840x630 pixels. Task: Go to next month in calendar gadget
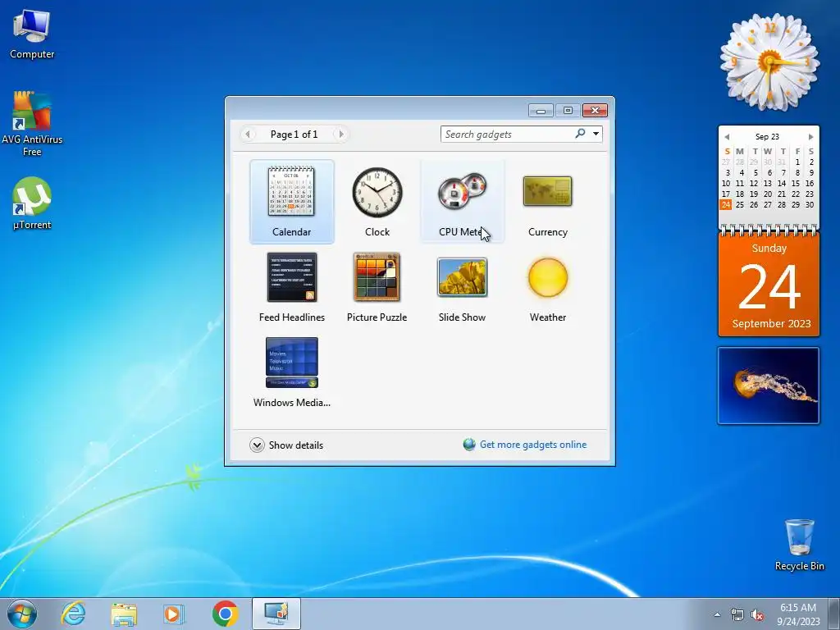(x=811, y=137)
